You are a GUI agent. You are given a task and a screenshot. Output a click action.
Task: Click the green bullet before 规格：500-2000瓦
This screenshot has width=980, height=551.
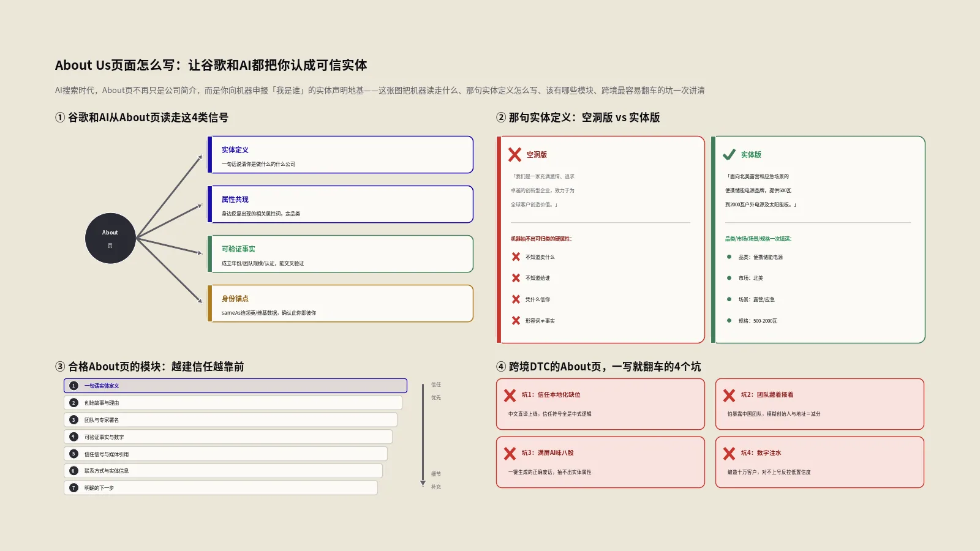pyautogui.click(x=729, y=321)
